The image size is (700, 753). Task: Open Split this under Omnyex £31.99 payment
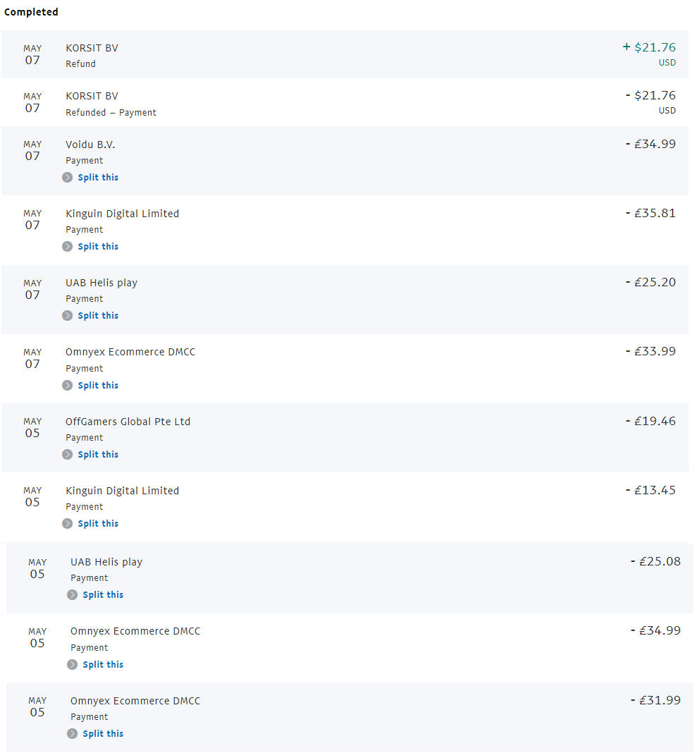[103, 733]
